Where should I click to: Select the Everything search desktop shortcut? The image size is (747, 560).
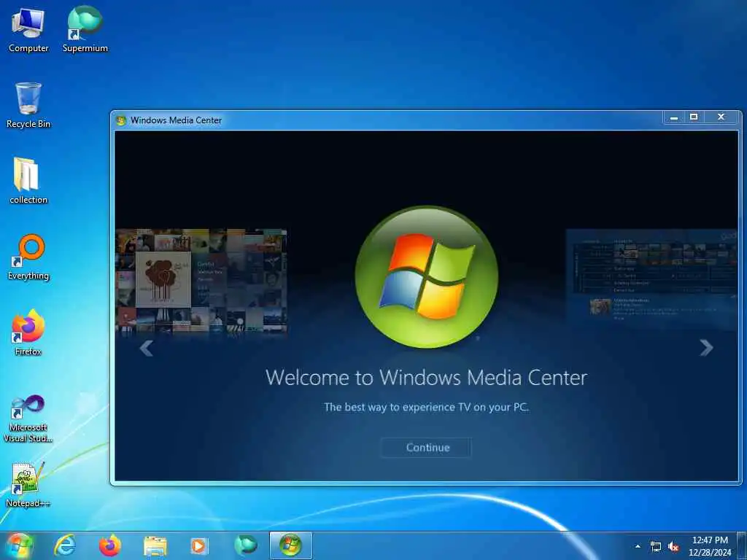coord(28,257)
